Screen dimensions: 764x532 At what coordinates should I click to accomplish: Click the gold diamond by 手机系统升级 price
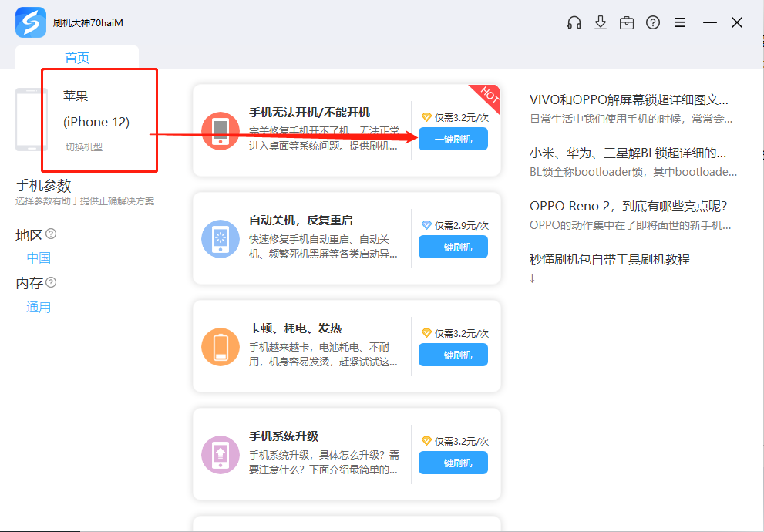click(426, 441)
